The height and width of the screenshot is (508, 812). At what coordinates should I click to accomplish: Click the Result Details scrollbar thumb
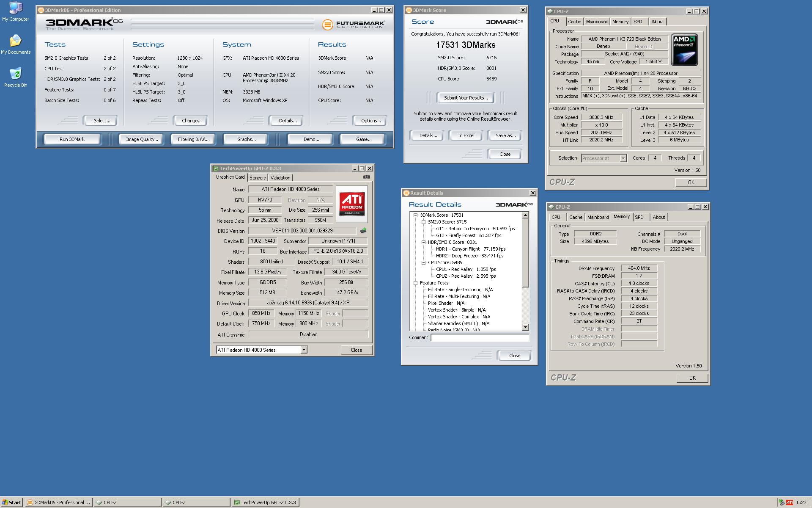[x=526, y=253]
